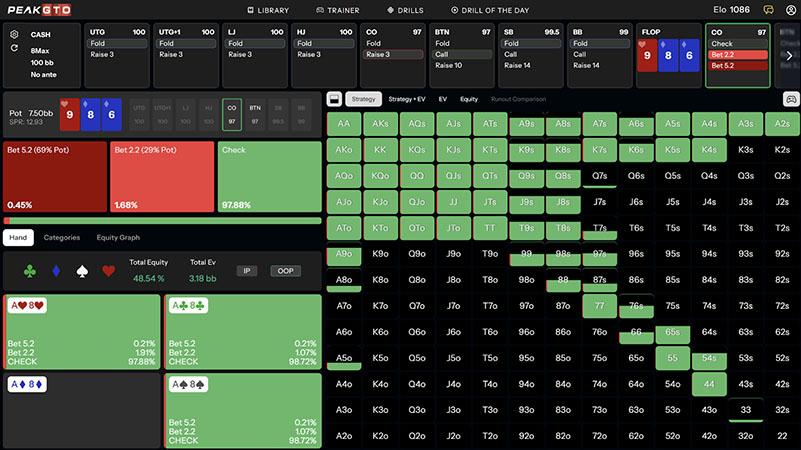Open the Trainer menu

(x=337, y=9)
